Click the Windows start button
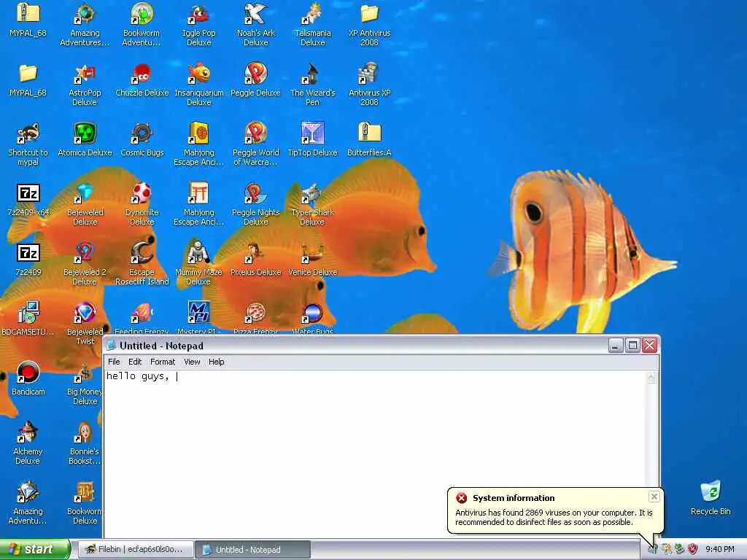The height and width of the screenshot is (560, 747). [x=34, y=550]
